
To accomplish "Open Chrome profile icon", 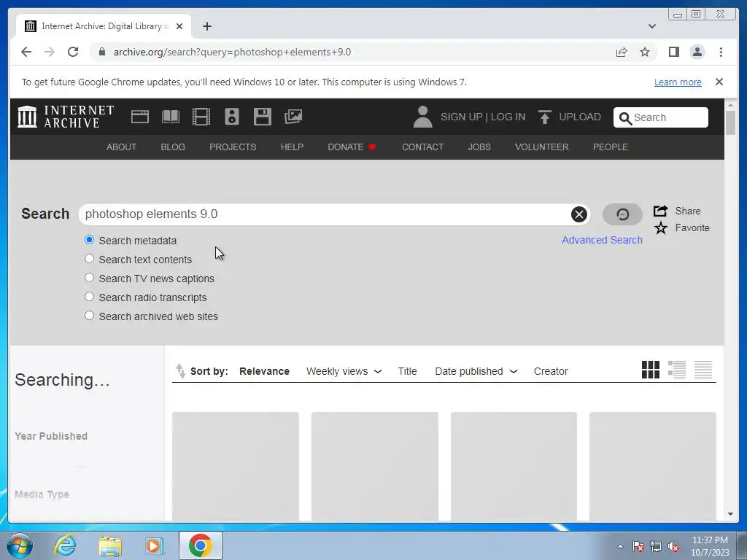I will [x=697, y=52].
